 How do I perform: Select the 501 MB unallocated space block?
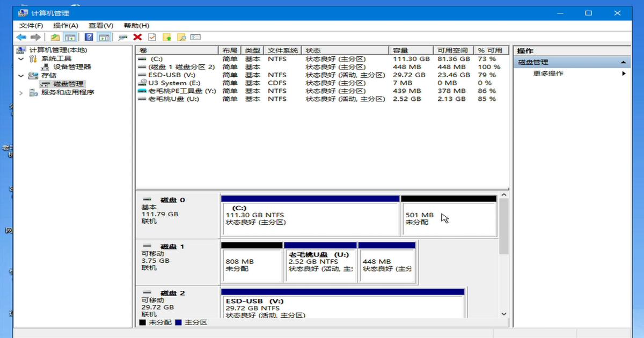(x=449, y=215)
